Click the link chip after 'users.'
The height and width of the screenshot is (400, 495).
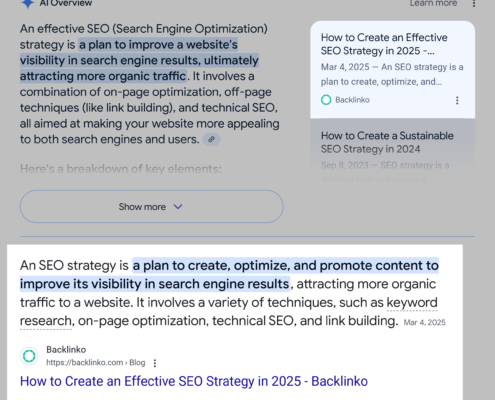[212, 139]
